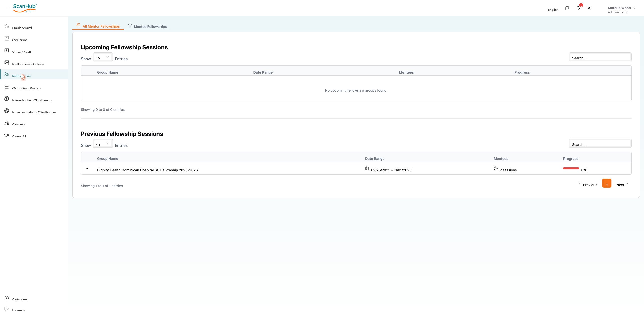Click the 2 sessions text
The height and width of the screenshot is (320, 644).
[508, 170]
